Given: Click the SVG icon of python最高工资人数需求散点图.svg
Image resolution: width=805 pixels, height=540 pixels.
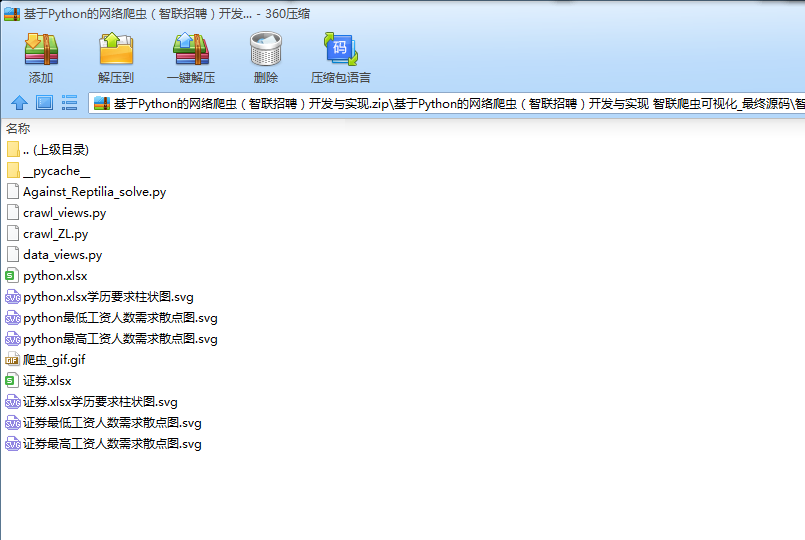Looking at the screenshot, I should [12, 339].
